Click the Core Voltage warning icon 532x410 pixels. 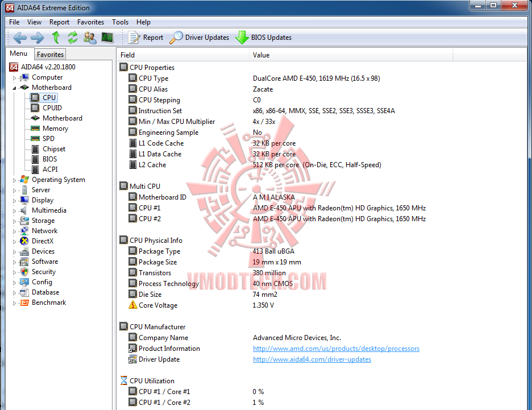[132, 305]
